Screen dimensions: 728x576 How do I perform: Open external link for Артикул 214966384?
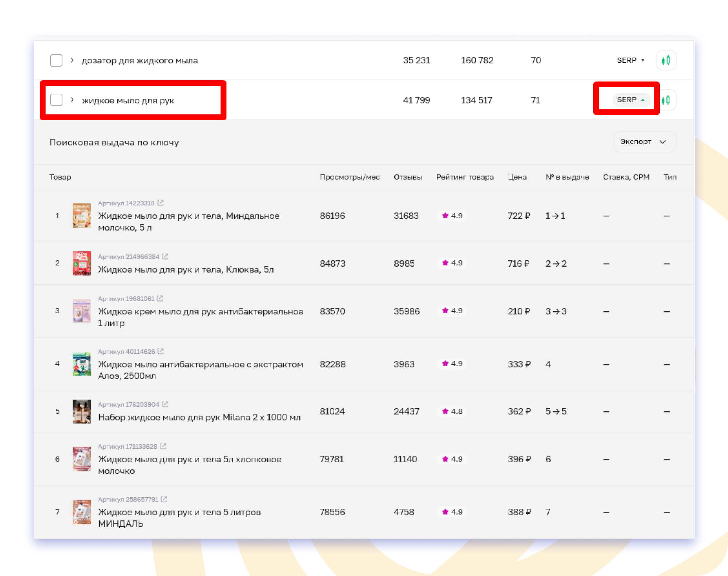pos(165,257)
